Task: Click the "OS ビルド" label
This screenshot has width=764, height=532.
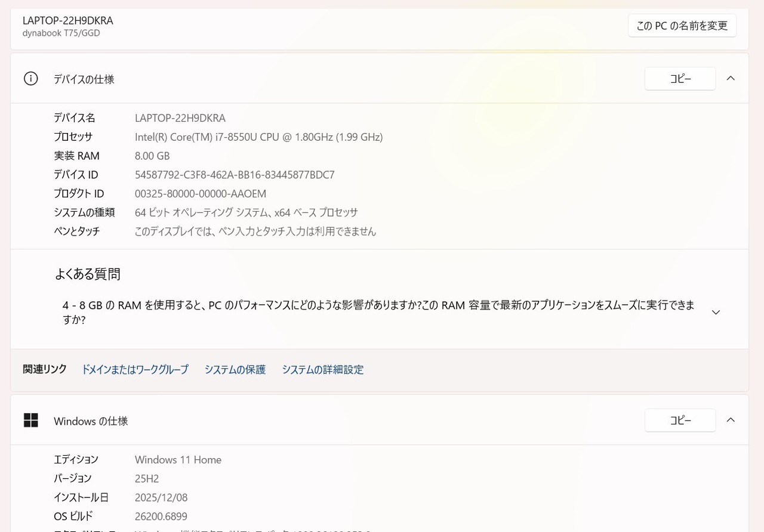Action: (73, 516)
